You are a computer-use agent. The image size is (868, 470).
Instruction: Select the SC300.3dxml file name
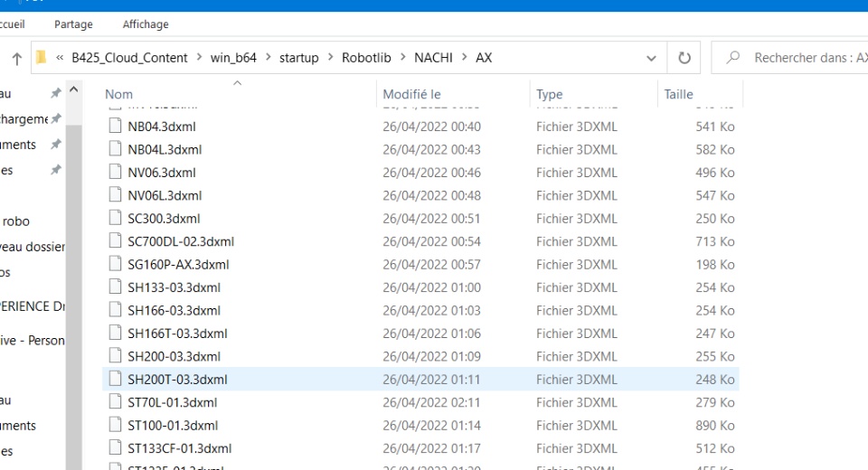164,219
